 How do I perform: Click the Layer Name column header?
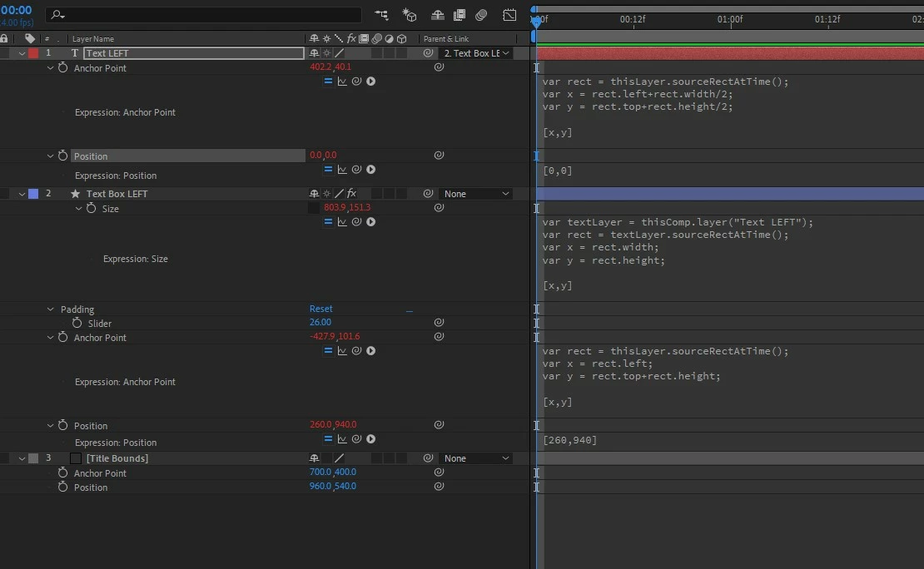pyautogui.click(x=93, y=39)
